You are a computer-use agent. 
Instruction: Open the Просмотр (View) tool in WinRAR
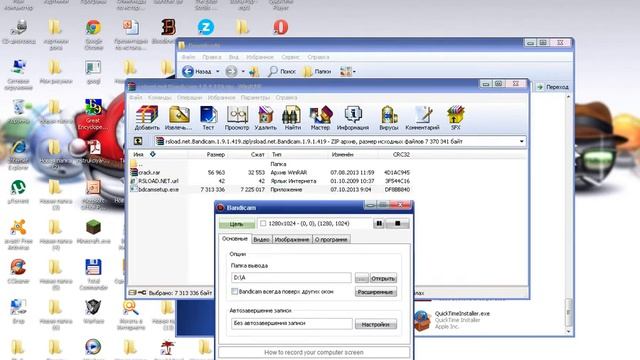click(237, 118)
